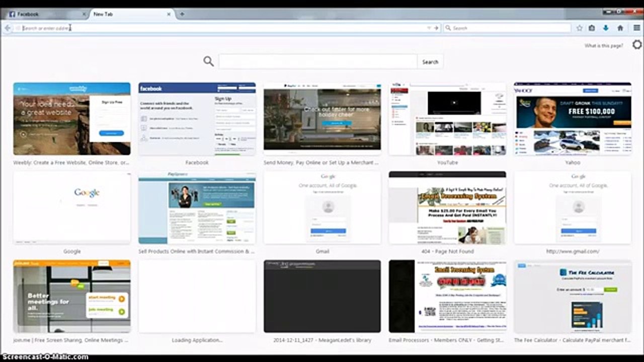The width and height of the screenshot is (644, 362).
Task: Open The Fee Calculator thumbnail
Action: pos(573,296)
